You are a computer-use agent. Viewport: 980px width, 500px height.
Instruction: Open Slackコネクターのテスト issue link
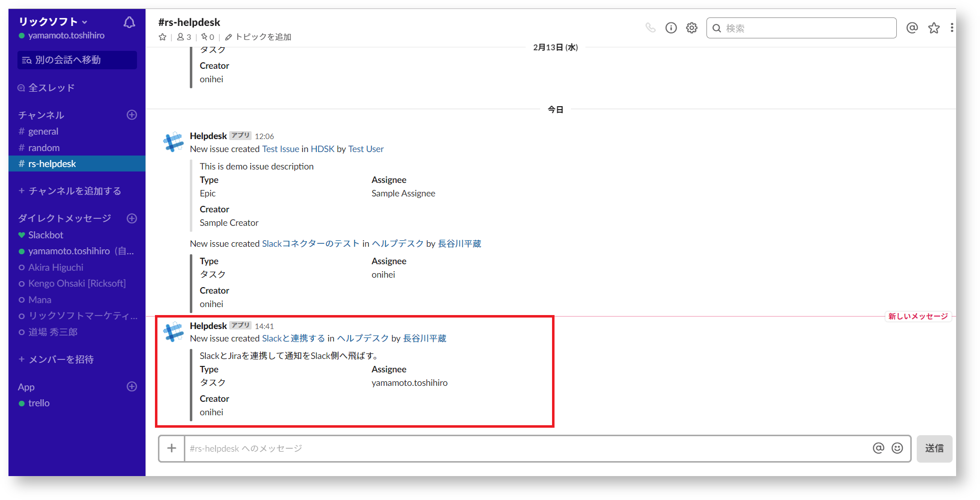(311, 244)
